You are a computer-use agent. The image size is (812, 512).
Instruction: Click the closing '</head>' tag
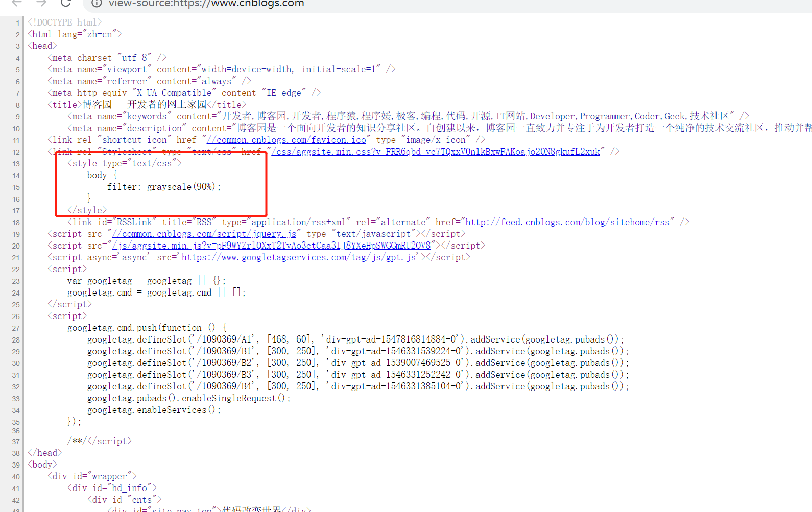(45, 453)
